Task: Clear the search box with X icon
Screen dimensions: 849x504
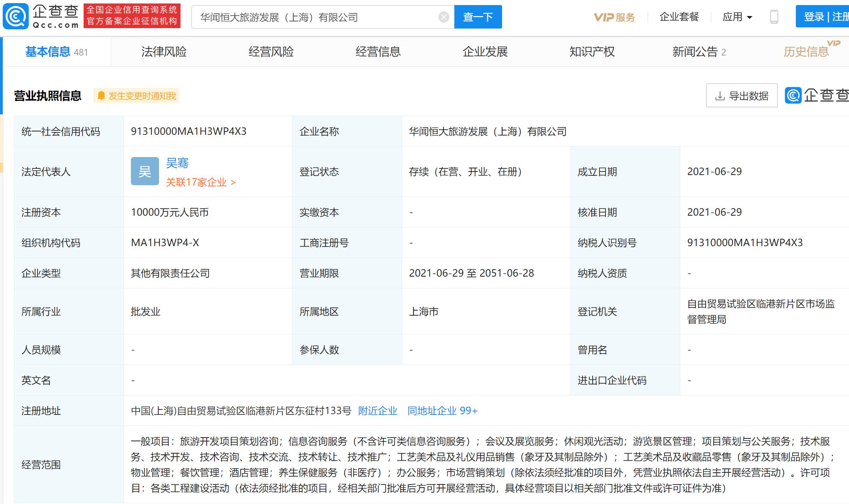Action: (x=443, y=17)
